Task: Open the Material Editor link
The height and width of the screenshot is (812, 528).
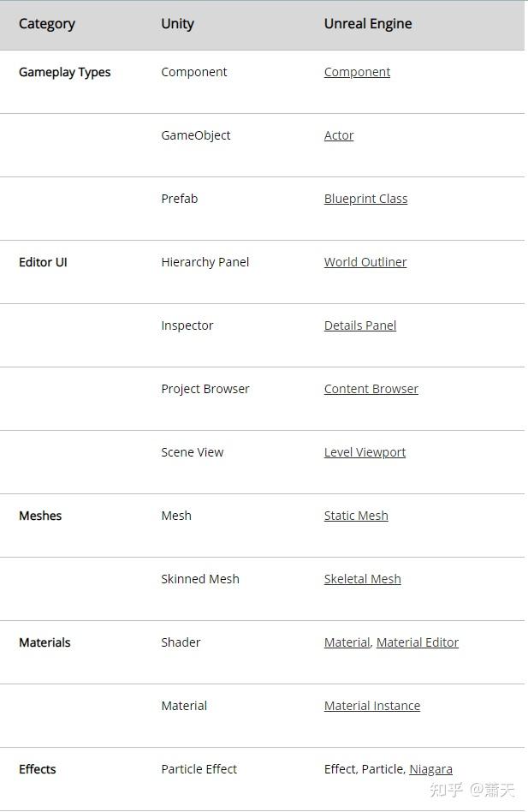Action: (418, 642)
